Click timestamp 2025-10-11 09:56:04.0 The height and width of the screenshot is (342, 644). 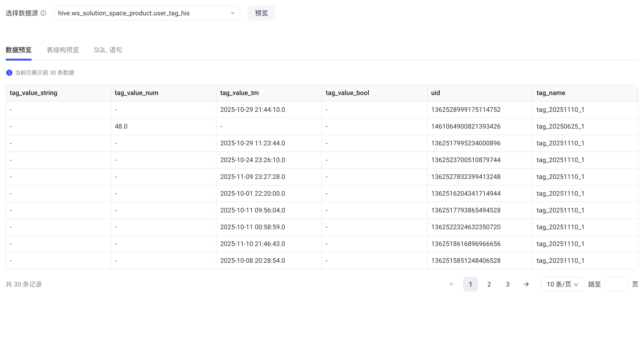[252, 210]
